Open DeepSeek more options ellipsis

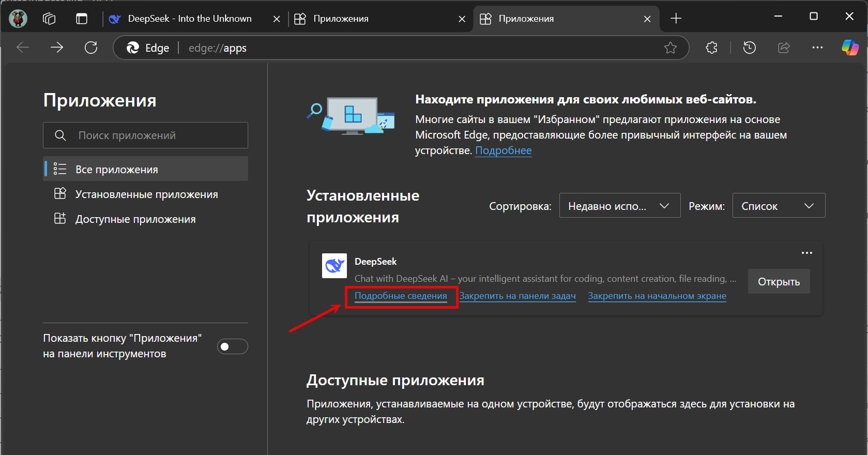tap(806, 253)
